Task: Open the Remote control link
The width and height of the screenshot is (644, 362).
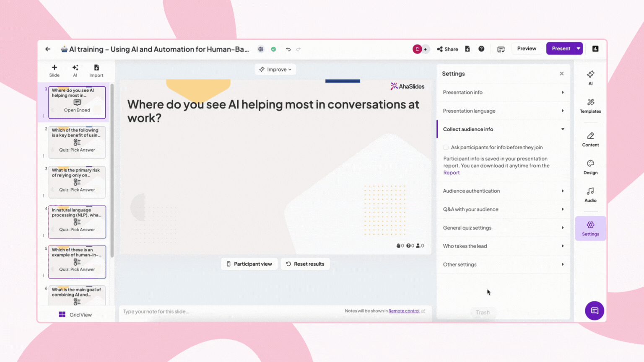Action: pyautogui.click(x=404, y=311)
